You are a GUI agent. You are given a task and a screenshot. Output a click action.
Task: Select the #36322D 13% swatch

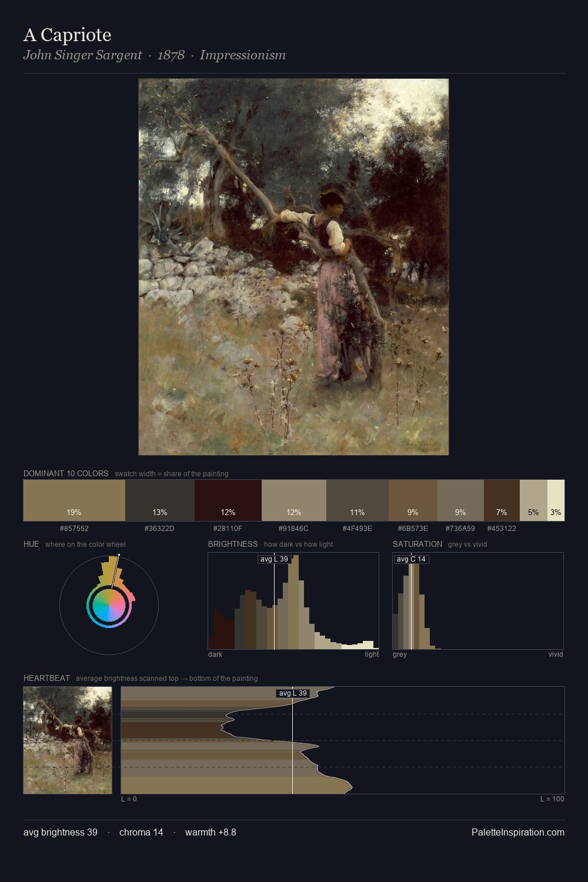(160, 500)
